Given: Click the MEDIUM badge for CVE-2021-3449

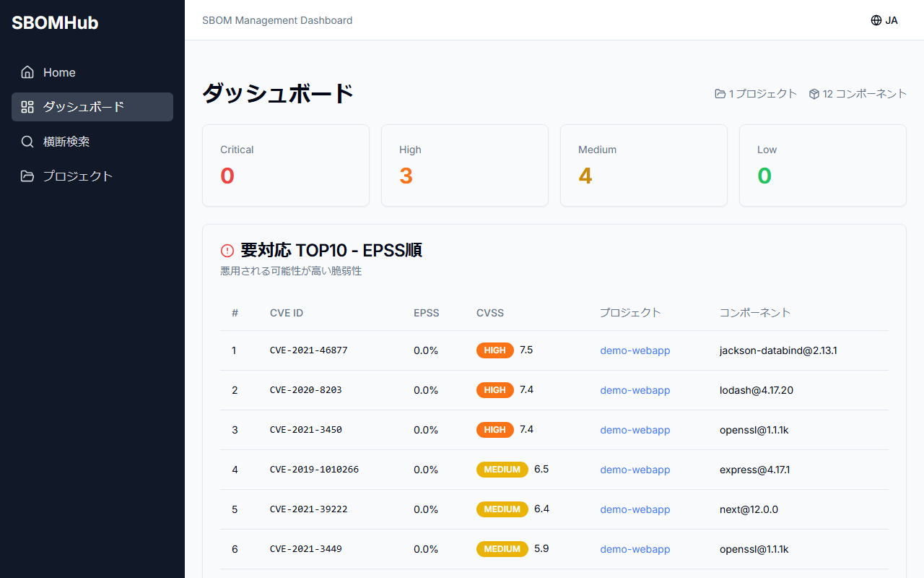Looking at the screenshot, I should point(502,549).
